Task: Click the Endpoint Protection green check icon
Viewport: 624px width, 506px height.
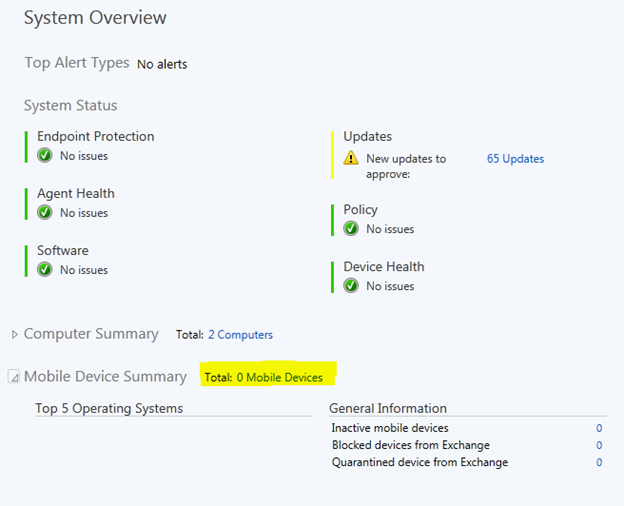Action: (44, 156)
